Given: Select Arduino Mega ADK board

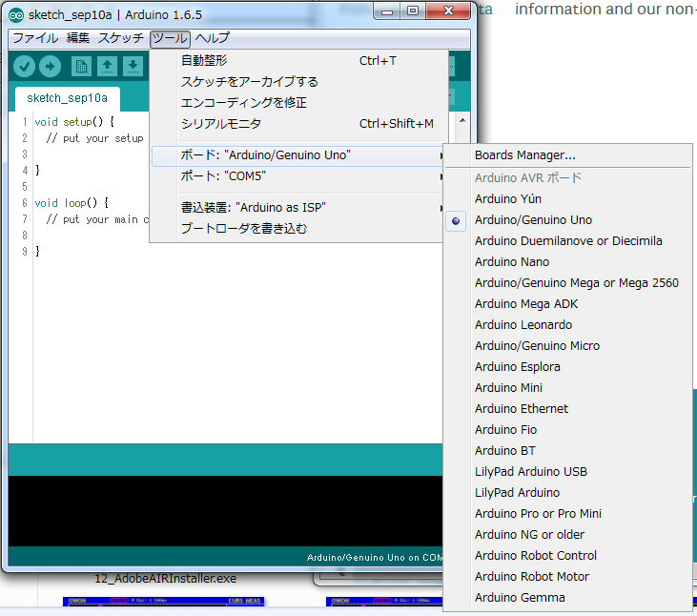Looking at the screenshot, I should tap(567, 304).
